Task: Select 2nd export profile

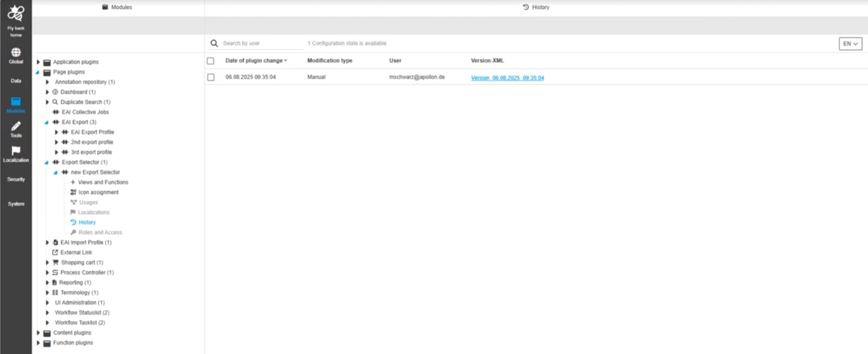Action: pos(92,142)
